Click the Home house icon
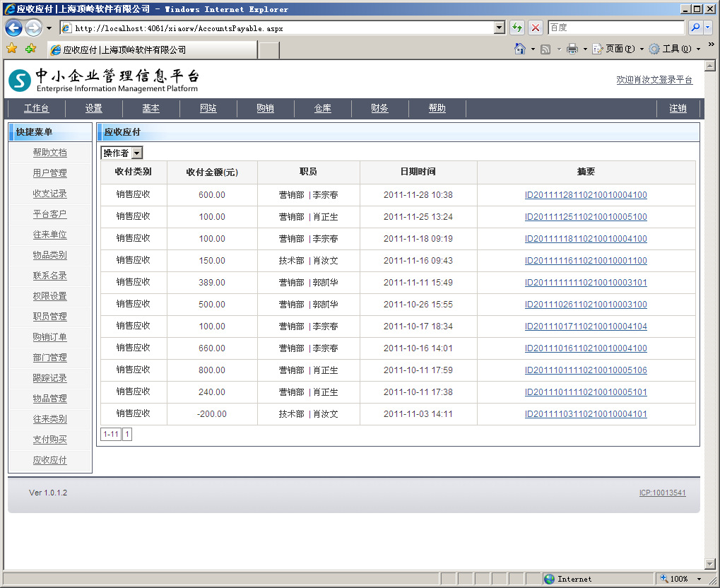 (520, 49)
